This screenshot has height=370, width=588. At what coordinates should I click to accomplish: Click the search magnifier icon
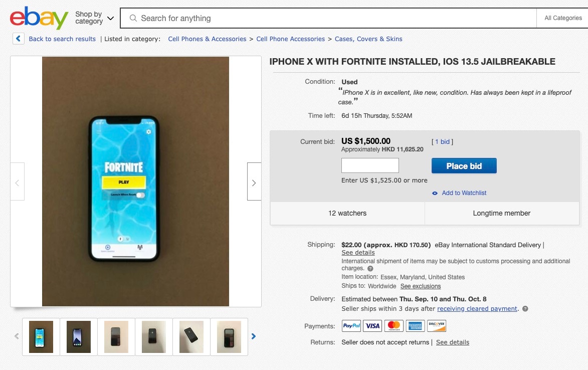pos(133,19)
